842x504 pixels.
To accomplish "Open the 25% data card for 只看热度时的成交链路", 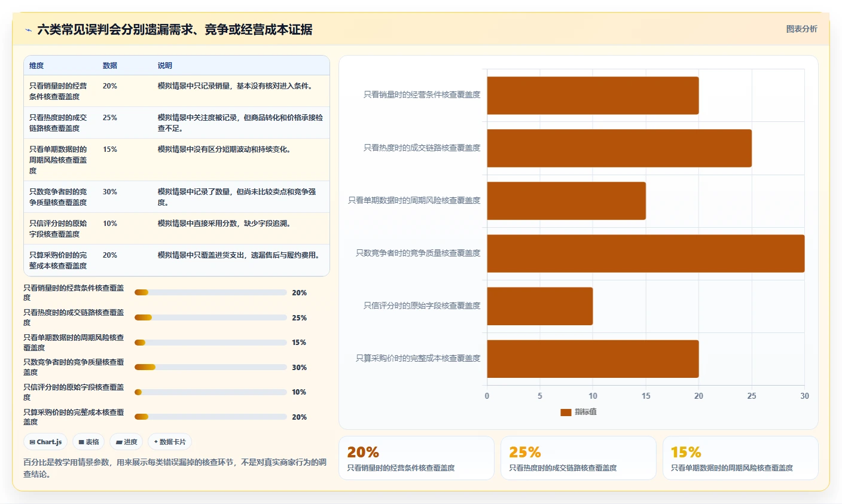I will (578, 458).
